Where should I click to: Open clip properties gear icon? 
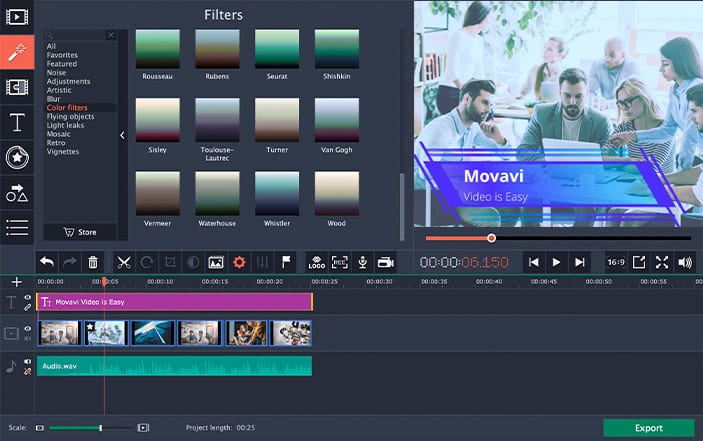[239, 262]
